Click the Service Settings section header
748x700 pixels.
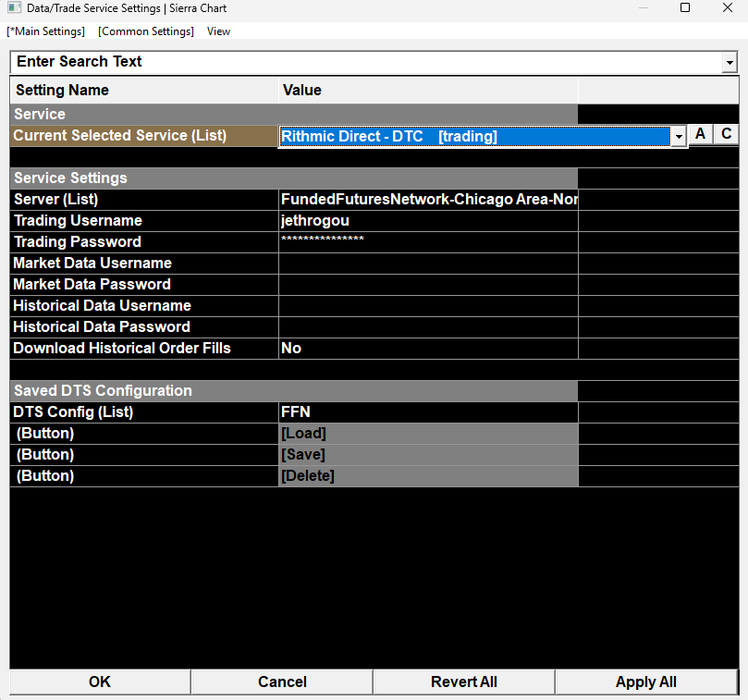pos(294,178)
